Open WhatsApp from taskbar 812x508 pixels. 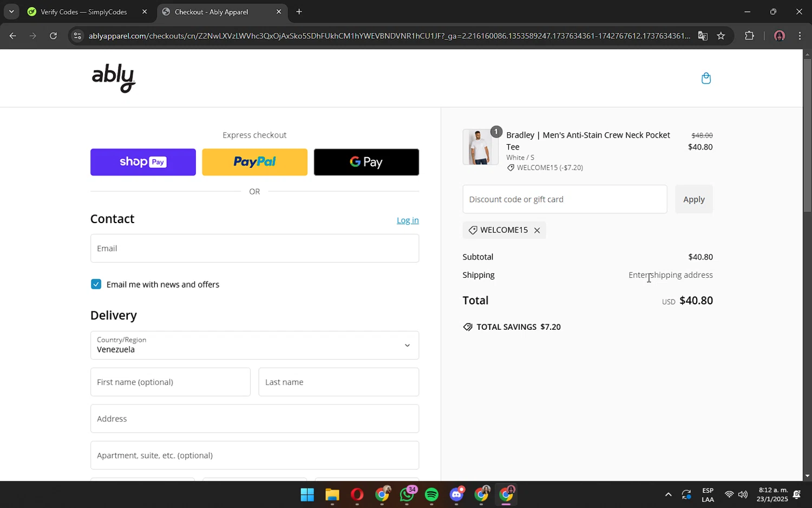click(x=407, y=494)
